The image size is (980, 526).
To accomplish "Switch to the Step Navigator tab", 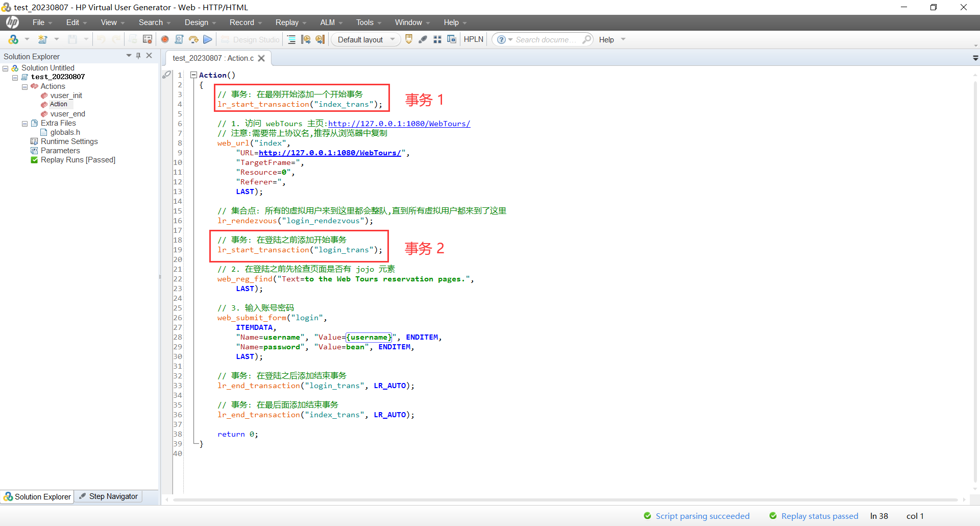I will coord(109,496).
